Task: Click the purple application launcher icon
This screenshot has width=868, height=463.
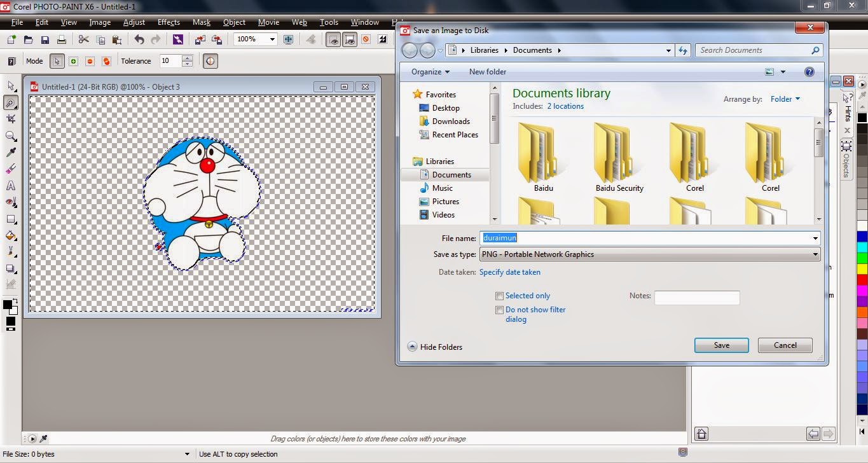Action: pyautogui.click(x=178, y=39)
